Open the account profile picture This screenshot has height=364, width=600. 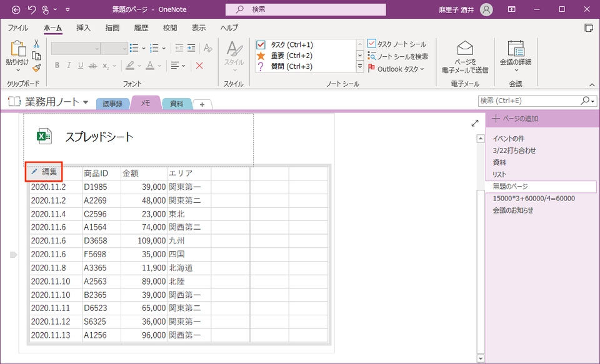pos(486,9)
